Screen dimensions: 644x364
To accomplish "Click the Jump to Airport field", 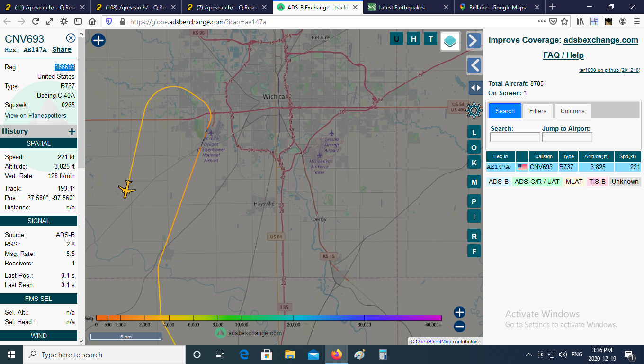I will point(567,137).
